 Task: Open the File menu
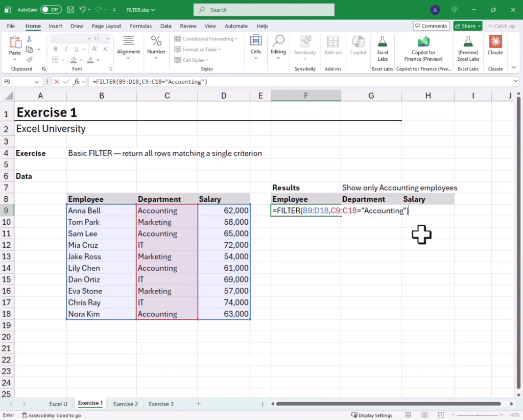pyautogui.click(x=11, y=26)
